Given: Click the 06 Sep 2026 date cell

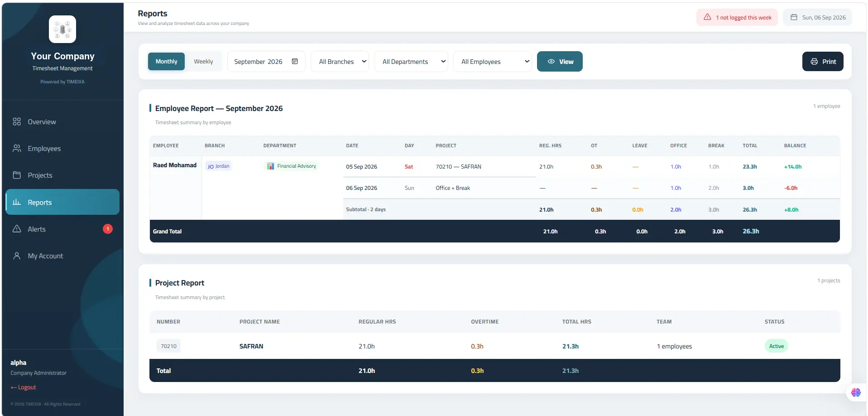Looking at the screenshot, I should [361, 188].
